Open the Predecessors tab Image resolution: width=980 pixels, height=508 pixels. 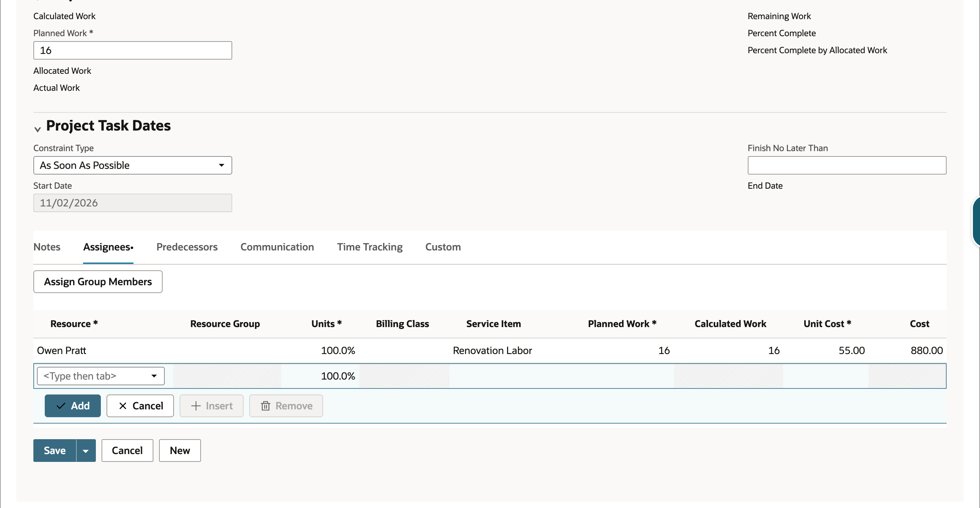pos(187,247)
